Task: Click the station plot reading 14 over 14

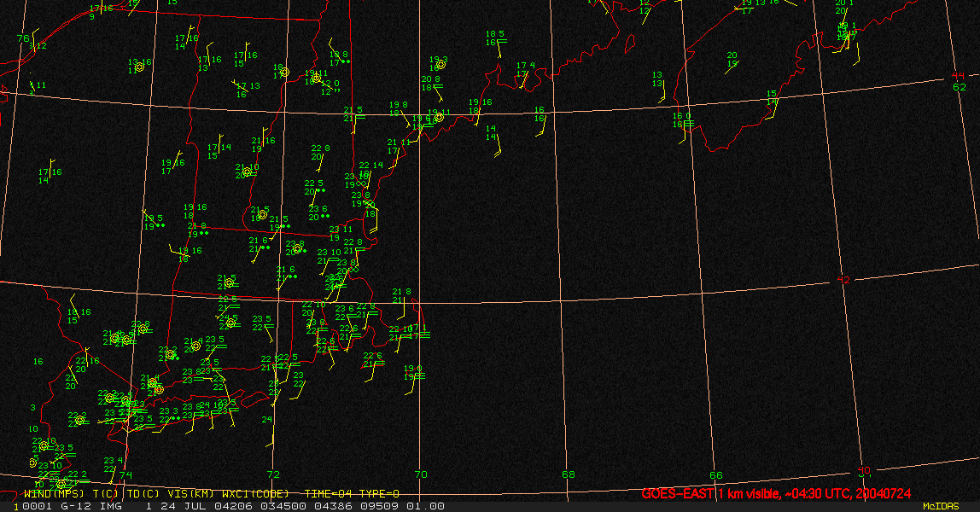Action: click(491, 132)
